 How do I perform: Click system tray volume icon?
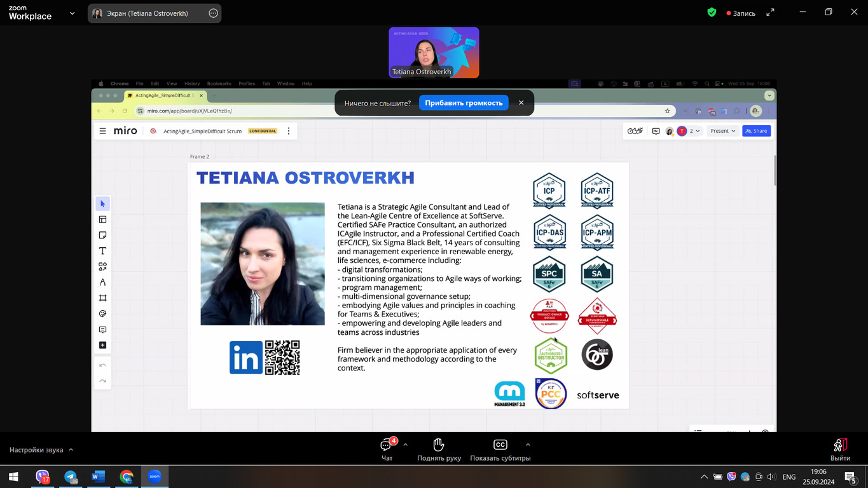771,477
